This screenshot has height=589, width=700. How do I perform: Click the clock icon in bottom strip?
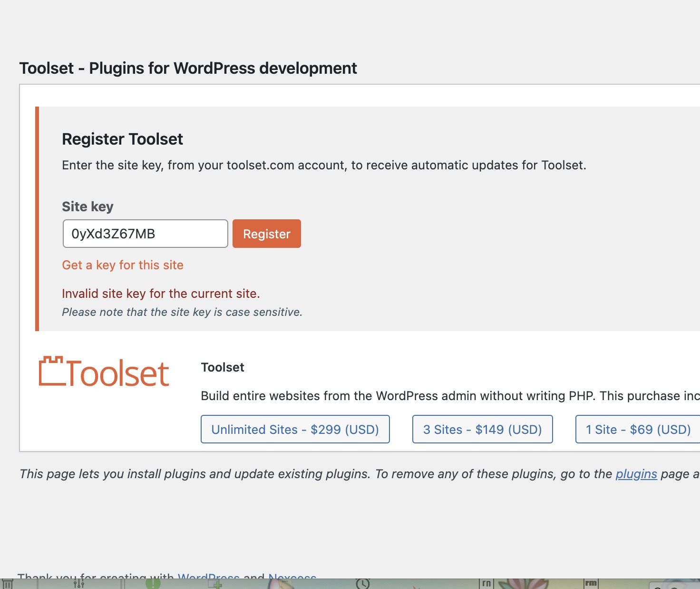(x=363, y=583)
